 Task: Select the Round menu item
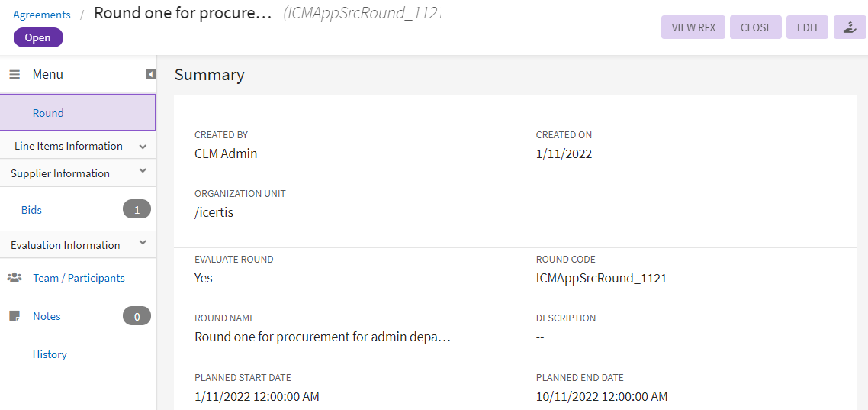coord(48,113)
